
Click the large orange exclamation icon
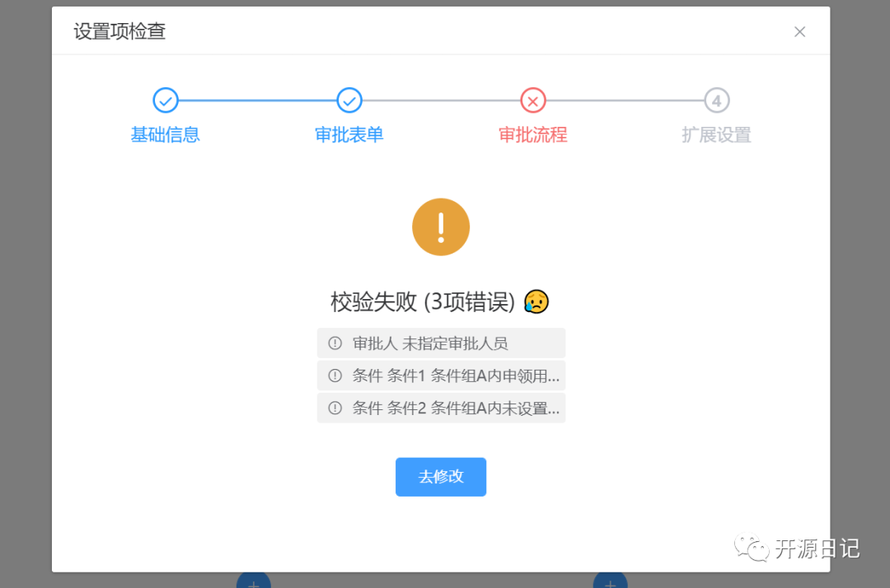tap(440, 226)
